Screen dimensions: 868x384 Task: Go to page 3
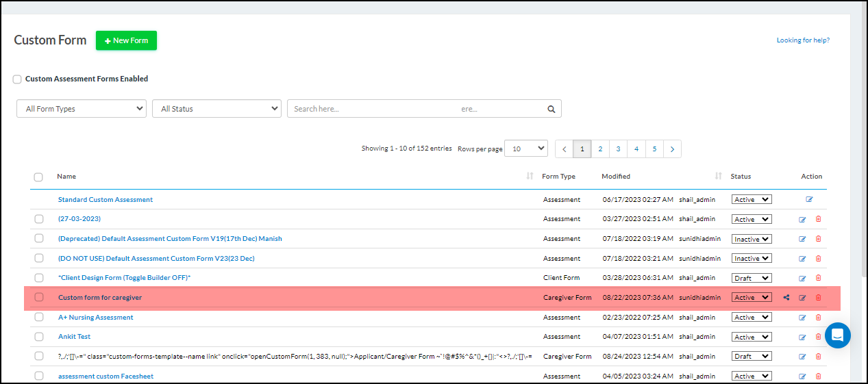(x=618, y=149)
